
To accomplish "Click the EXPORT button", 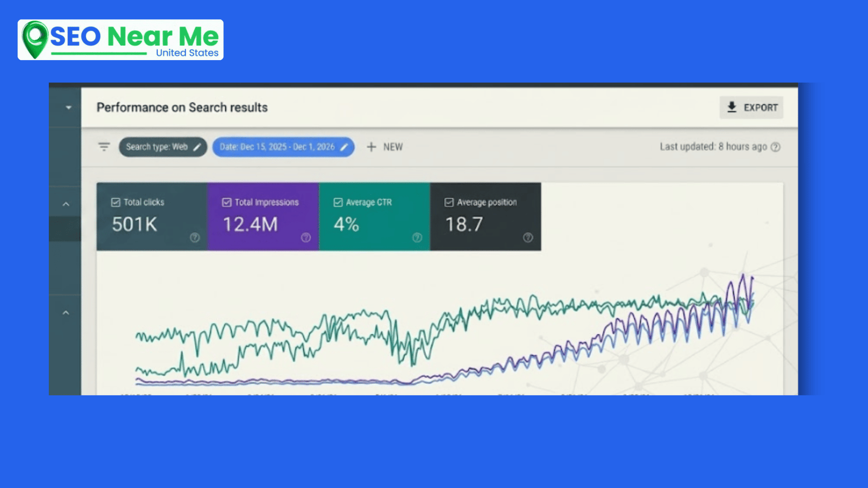I will [751, 107].
